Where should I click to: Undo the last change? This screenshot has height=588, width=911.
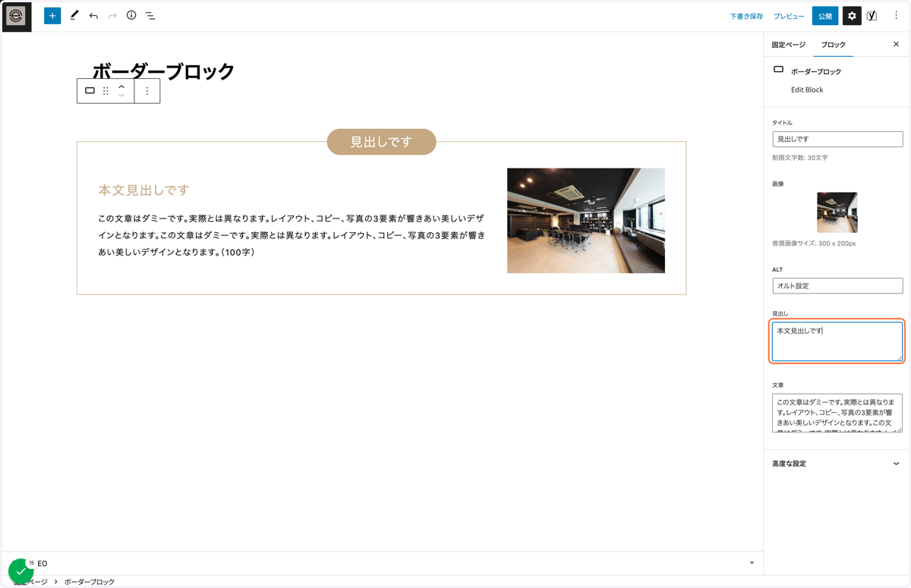(93, 16)
